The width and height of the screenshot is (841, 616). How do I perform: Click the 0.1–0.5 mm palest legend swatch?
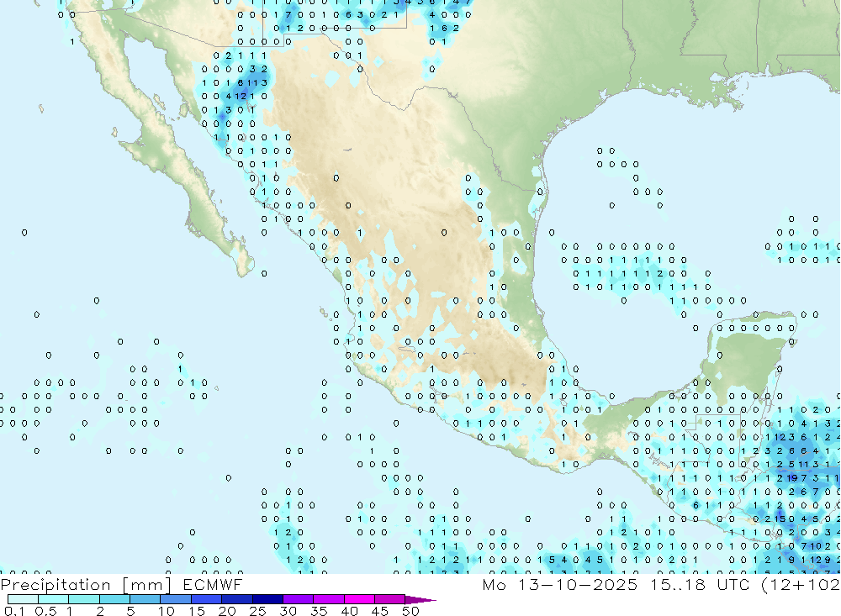(23, 599)
